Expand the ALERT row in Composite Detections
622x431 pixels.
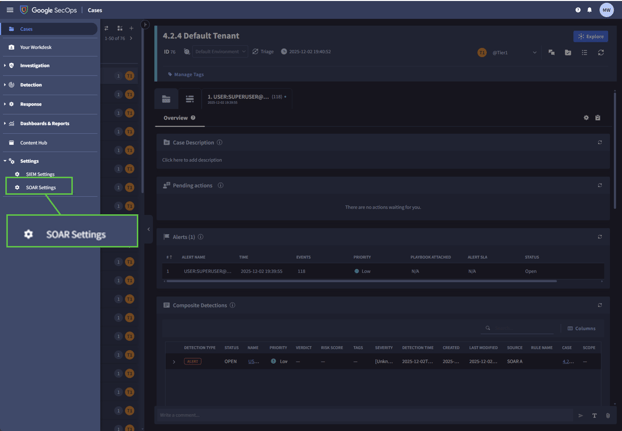(173, 361)
